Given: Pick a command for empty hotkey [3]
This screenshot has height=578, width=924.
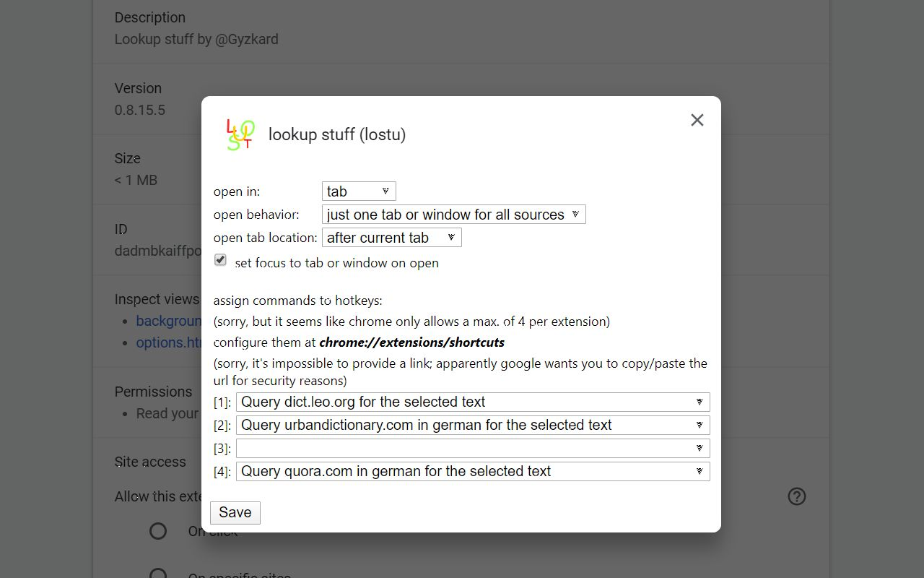Looking at the screenshot, I should [473, 448].
